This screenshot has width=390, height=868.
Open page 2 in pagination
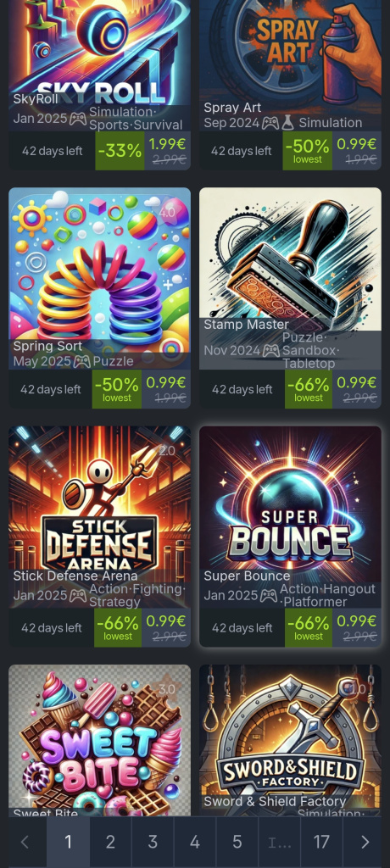[x=110, y=842]
